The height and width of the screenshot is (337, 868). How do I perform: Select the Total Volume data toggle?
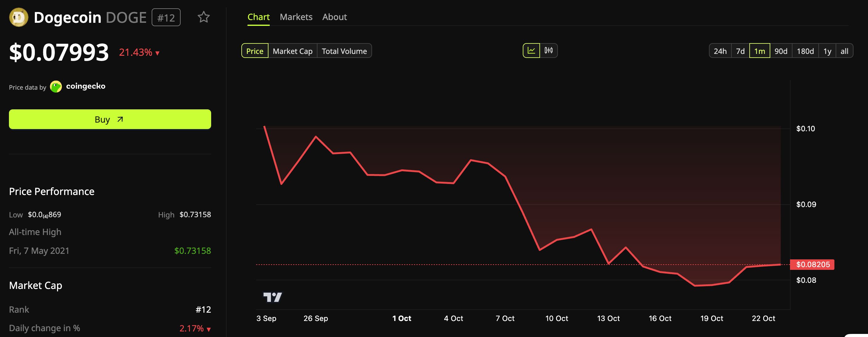click(344, 51)
